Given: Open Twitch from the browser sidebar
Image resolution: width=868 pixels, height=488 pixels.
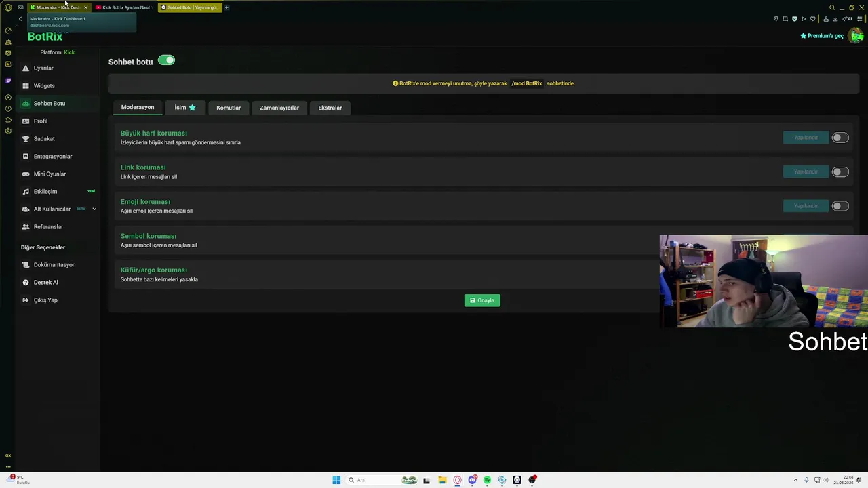Looking at the screenshot, I should (8, 81).
